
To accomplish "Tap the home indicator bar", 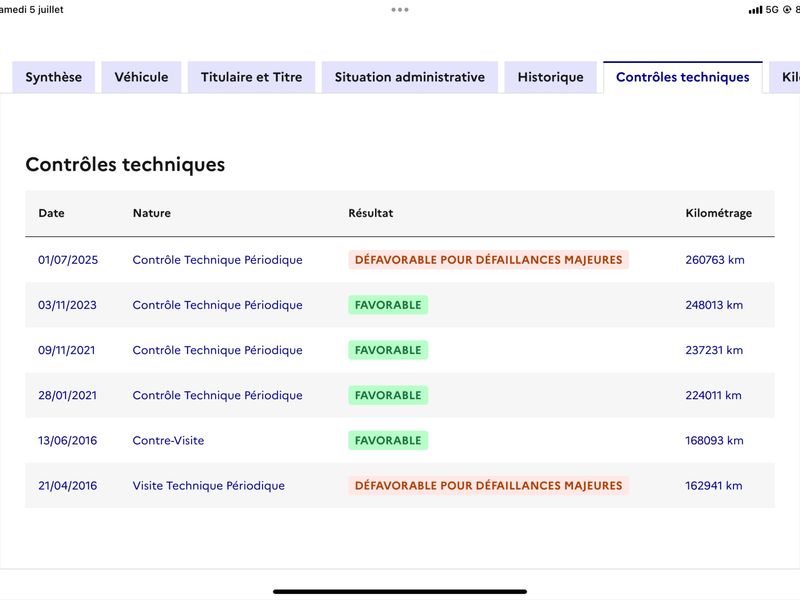I will pos(400,592).
